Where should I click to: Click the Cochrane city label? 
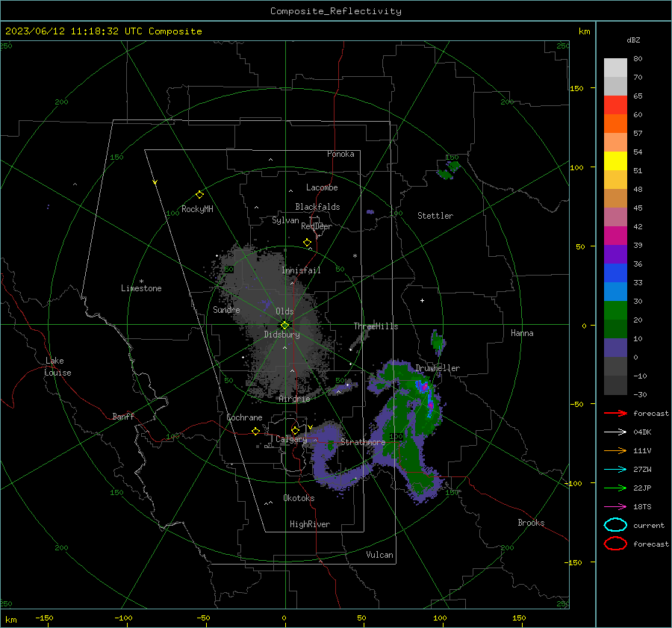coord(244,417)
